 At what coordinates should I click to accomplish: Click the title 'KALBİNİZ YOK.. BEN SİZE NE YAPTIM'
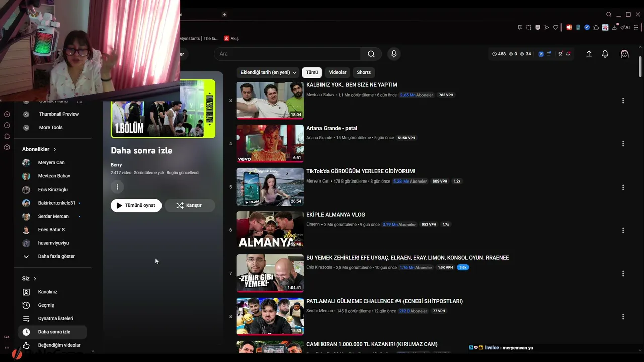(352, 85)
